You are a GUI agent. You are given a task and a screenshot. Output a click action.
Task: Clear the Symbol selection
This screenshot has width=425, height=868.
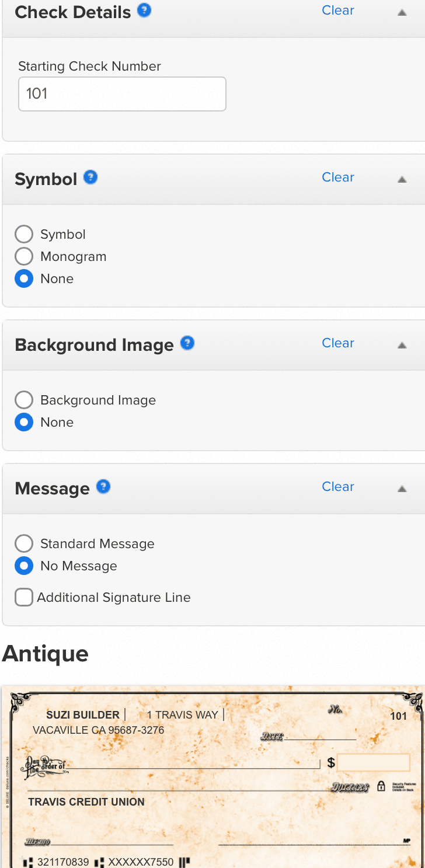[338, 177]
